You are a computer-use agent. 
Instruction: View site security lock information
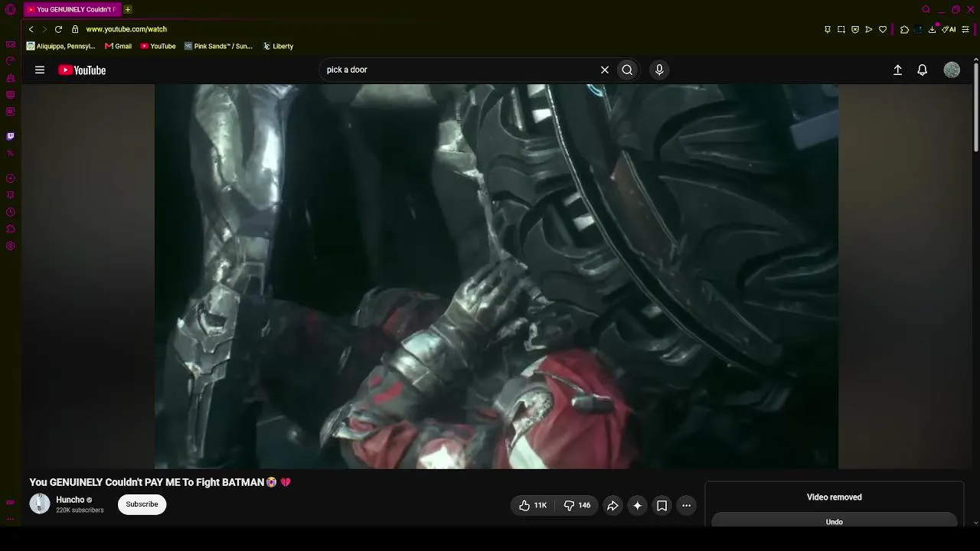click(75, 29)
